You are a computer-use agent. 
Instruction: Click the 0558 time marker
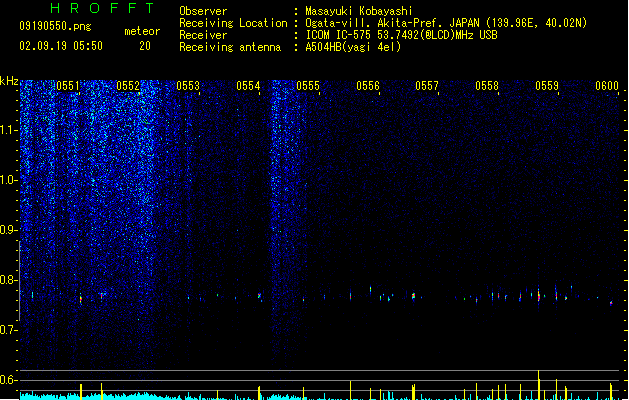coord(487,86)
